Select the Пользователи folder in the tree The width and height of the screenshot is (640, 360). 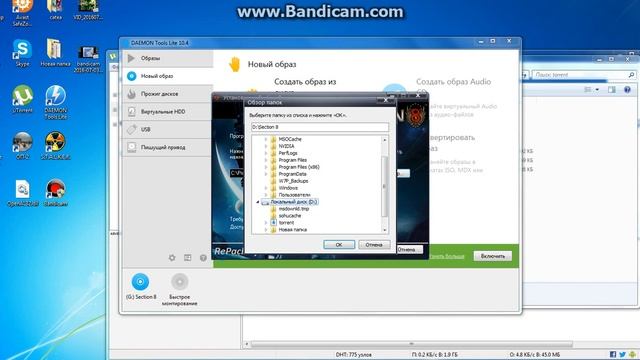tap(294, 195)
